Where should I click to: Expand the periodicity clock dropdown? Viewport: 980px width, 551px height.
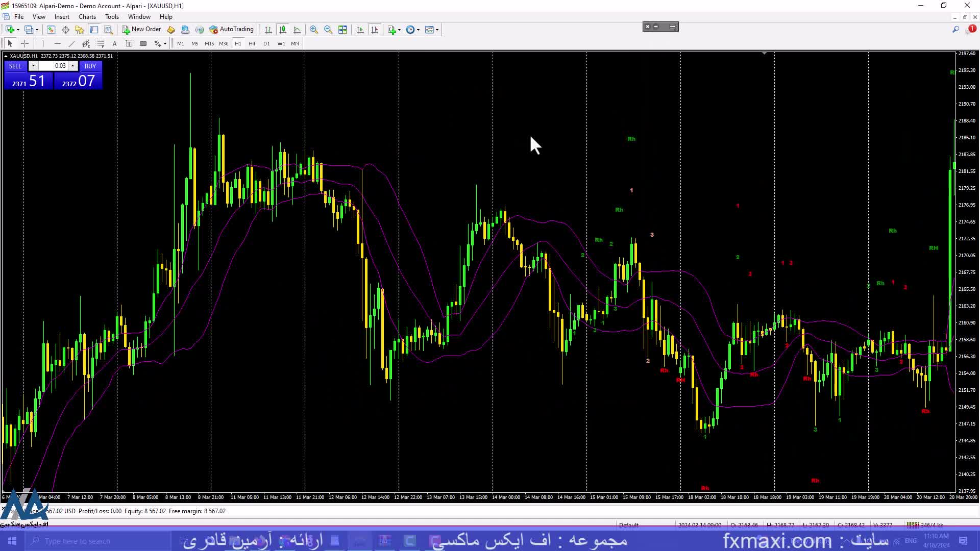[x=418, y=30]
